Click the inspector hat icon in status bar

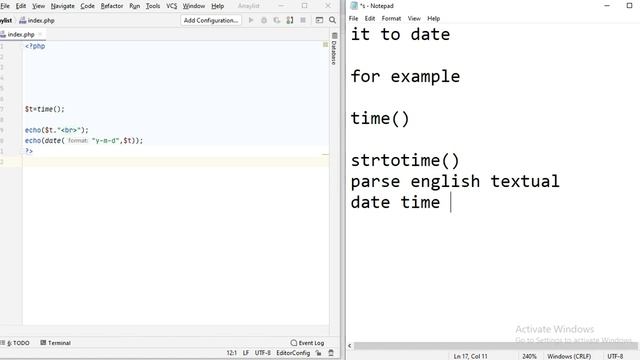coord(331,353)
